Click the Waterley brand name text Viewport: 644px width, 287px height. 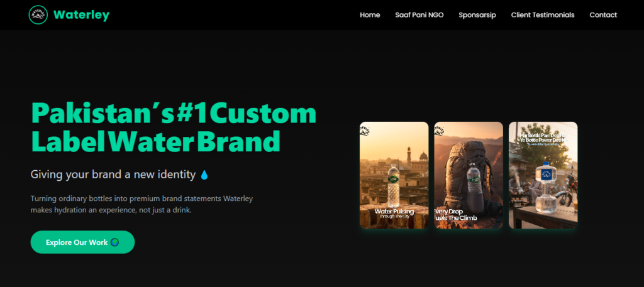(x=81, y=15)
